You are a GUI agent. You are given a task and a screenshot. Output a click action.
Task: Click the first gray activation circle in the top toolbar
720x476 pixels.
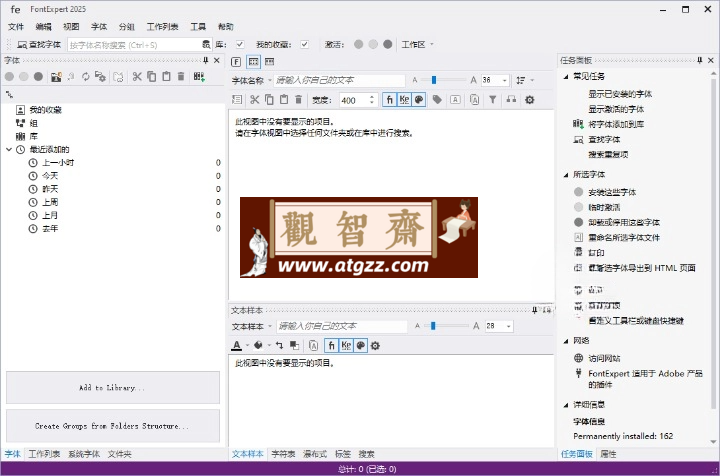click(359, 45)
